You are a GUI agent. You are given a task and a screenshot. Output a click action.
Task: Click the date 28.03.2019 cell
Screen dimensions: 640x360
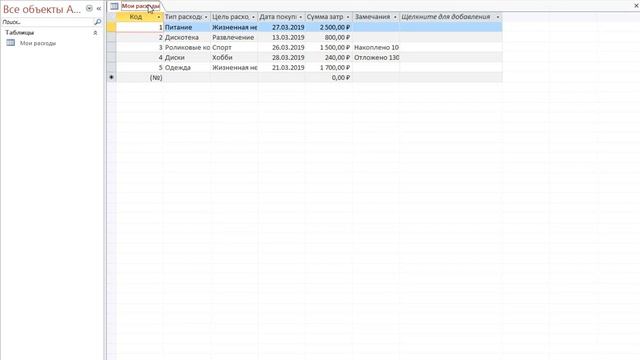pyautogui.click(x=282, y=58)
